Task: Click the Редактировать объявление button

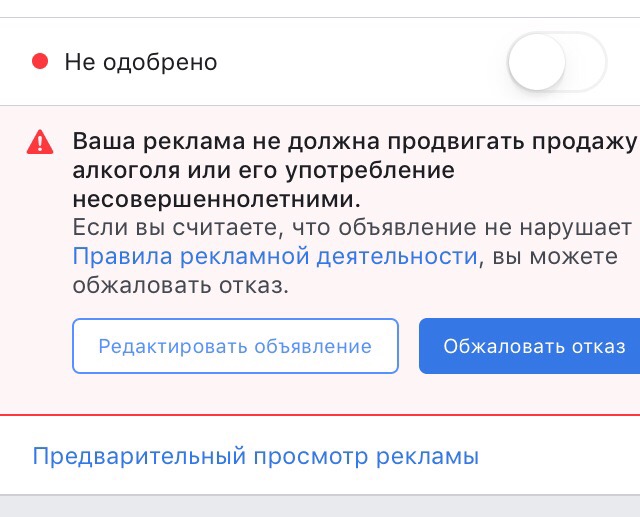Action: (x=236, y=346)
